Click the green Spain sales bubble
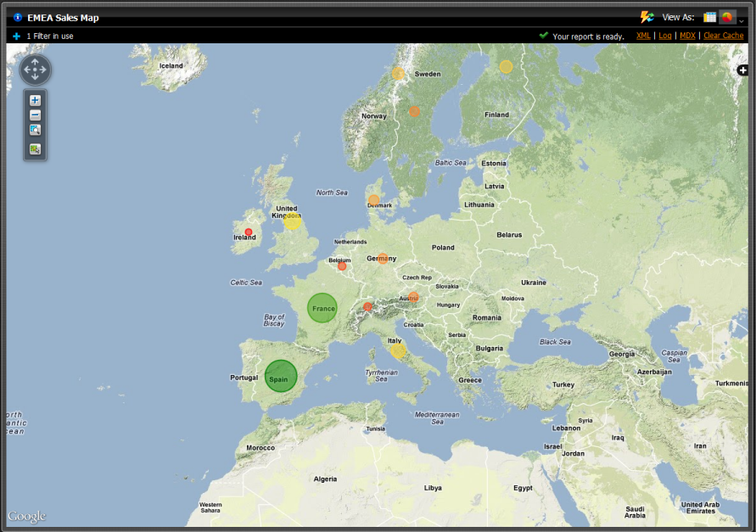This screenshot has height=532, width=756. (x=281, y=376)
